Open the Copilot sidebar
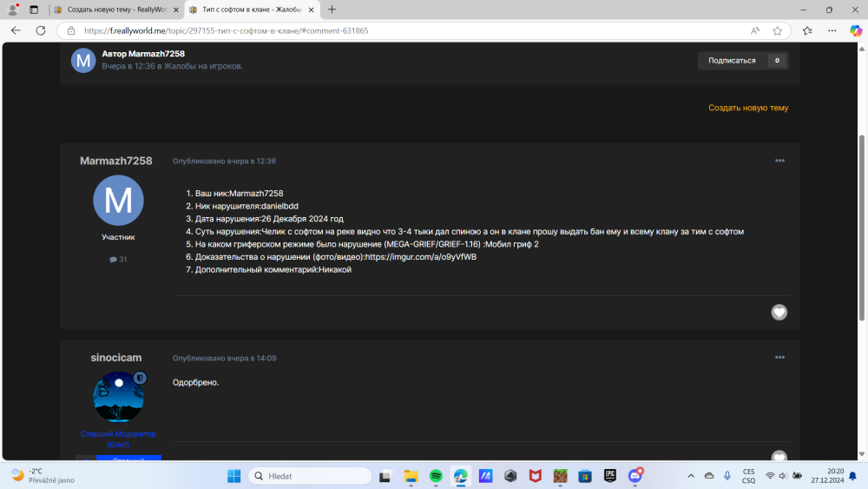The image size is (868, 489). [856, 31]
